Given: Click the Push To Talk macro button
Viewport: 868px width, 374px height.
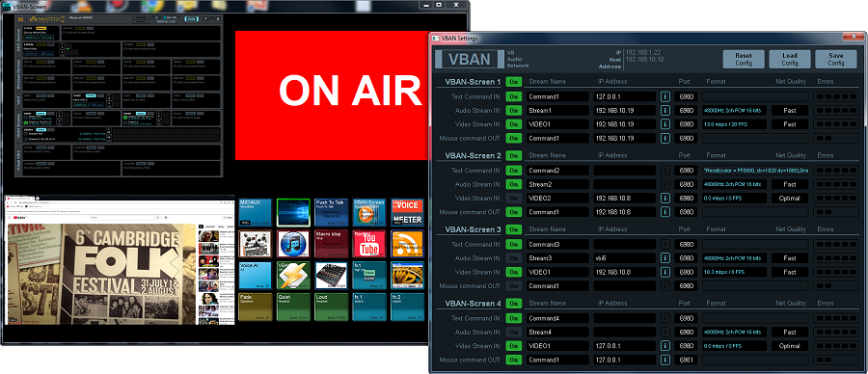Looking at the screenshot, I should coord(331,212).
